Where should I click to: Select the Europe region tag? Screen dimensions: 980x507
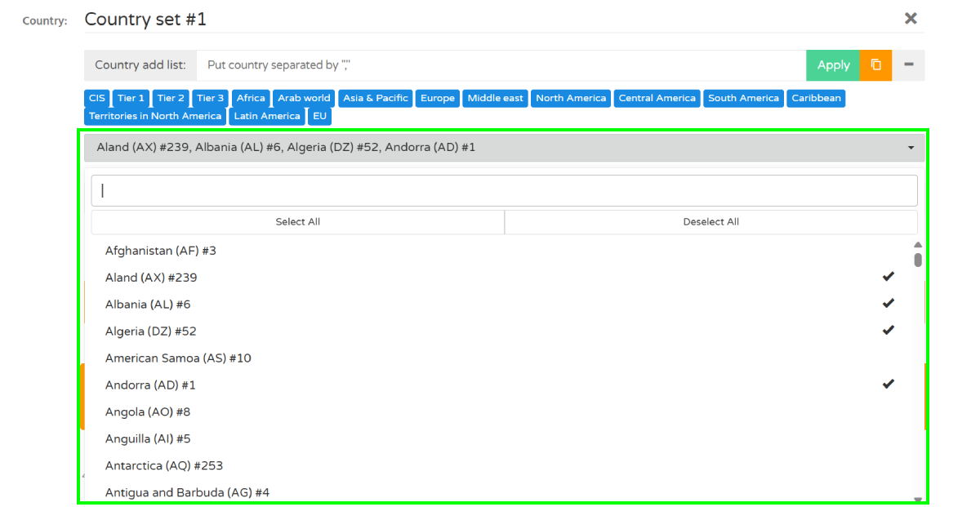[x=438, y=98]
